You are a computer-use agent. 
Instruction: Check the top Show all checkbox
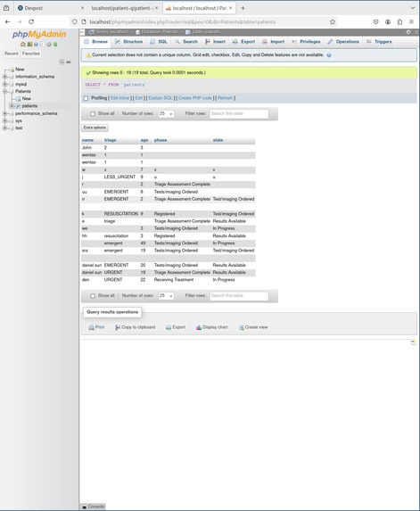[x=93, y=114]
